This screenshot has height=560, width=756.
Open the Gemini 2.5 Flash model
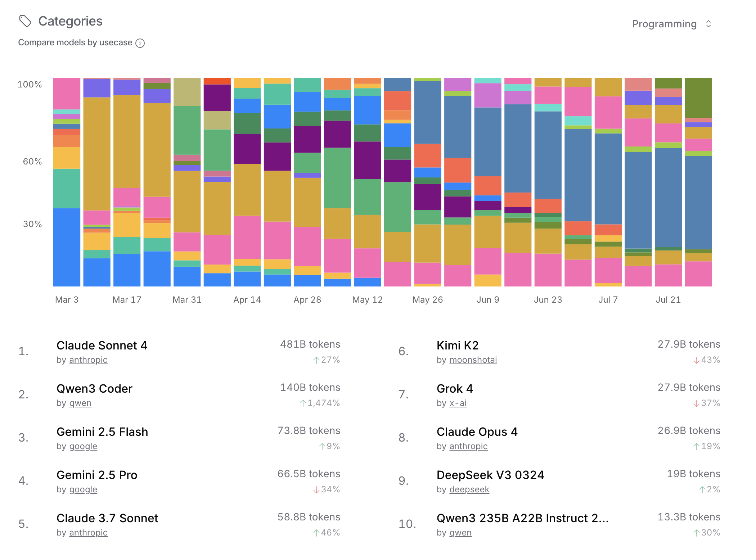pyautogui.click(x=102, y=432)
